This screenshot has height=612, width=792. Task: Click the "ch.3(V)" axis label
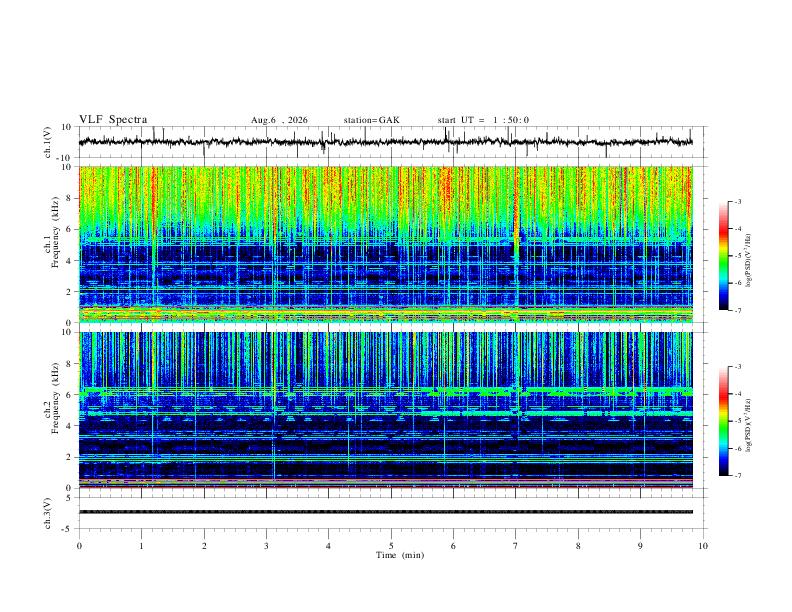coord(48,513)
